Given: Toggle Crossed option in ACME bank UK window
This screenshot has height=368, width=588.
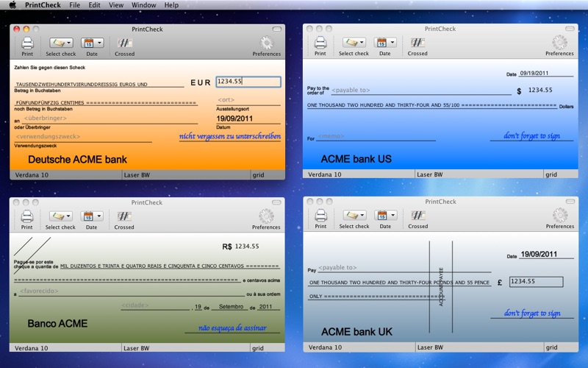Looking at the screenshot, I should 418,216.
